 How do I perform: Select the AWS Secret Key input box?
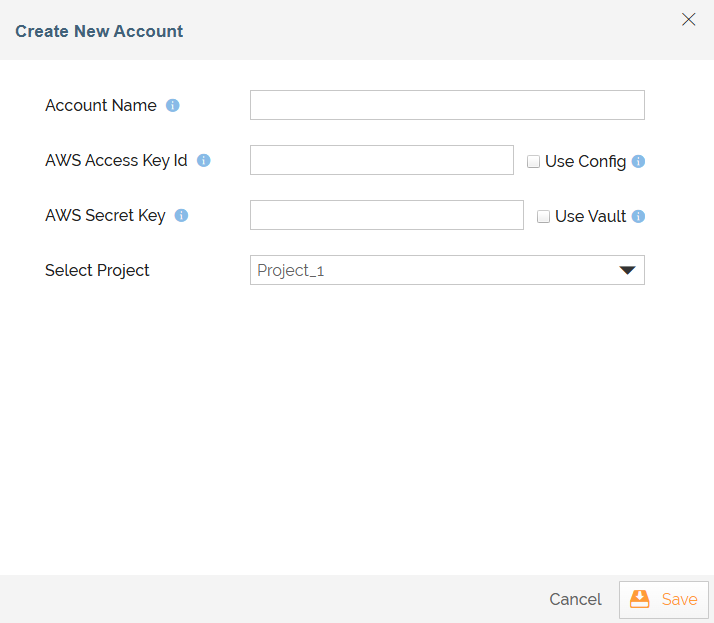coord(387,215)
